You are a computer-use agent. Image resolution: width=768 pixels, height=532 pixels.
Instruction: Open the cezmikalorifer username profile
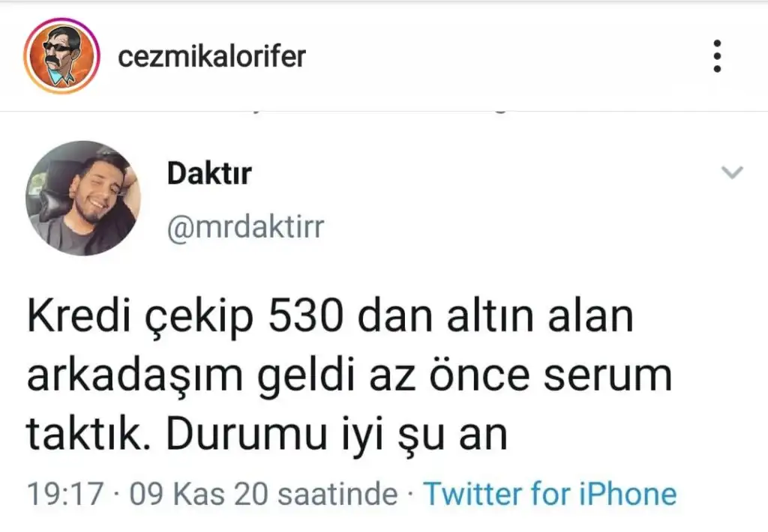(x=211, y=56)
